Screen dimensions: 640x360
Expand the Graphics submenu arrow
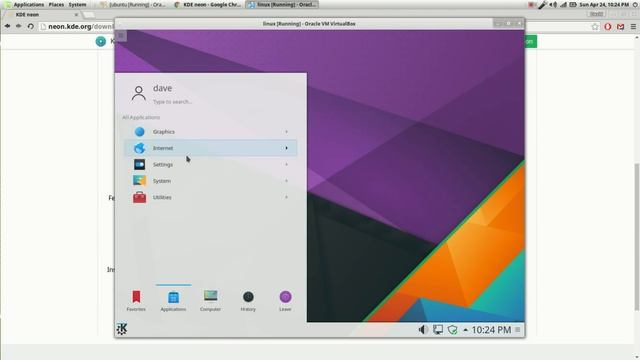point(287,131)
